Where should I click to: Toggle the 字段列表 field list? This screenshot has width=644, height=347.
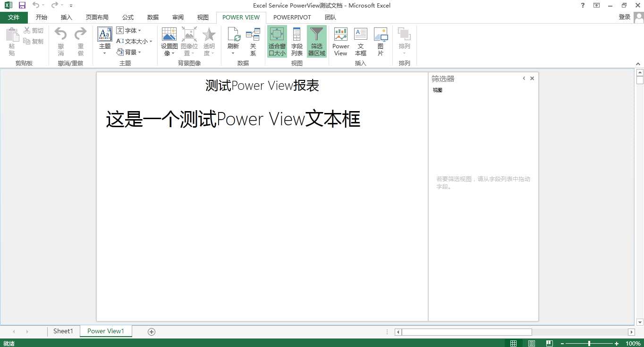pyautogui.click(x=297, y=41)
